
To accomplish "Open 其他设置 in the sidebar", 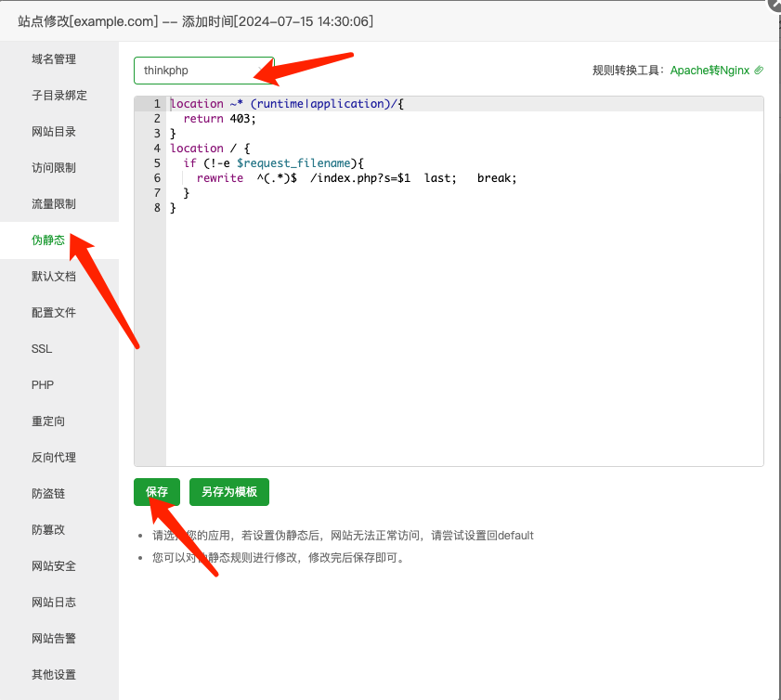I will [x=54, y=675].
